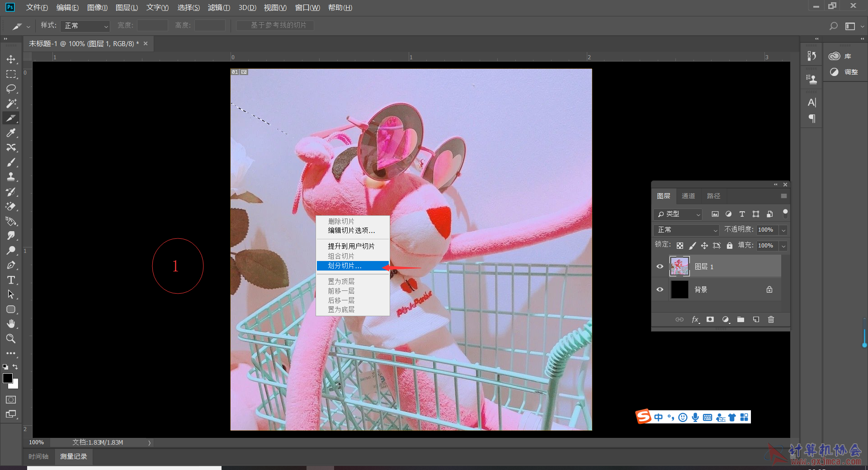Toggle Quick Mask mode
Viewport: 868px width, 470px height.
pyautogui.click(x=11, y=399)
